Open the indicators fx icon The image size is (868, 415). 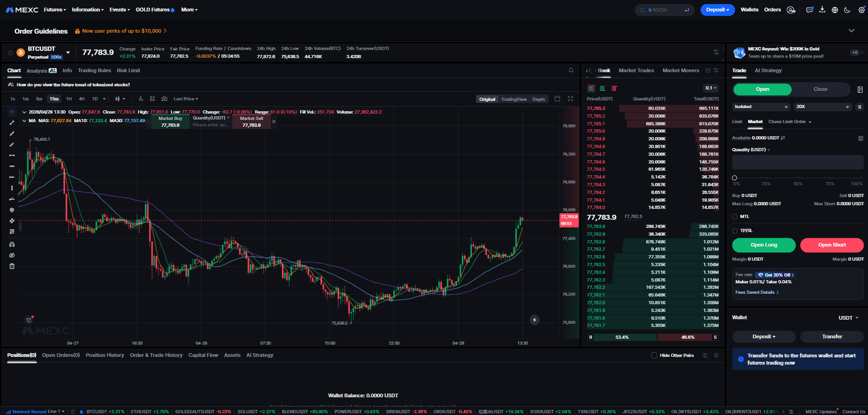coord(141,99)
